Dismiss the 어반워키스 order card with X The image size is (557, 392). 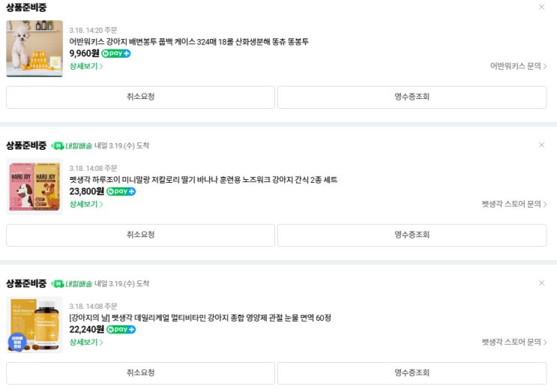click(541, 7)
